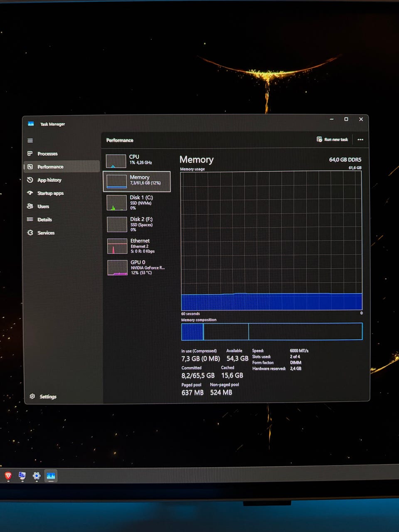Switch to the Users page
This screenshot has height=532, width=399.
point(62,207)
